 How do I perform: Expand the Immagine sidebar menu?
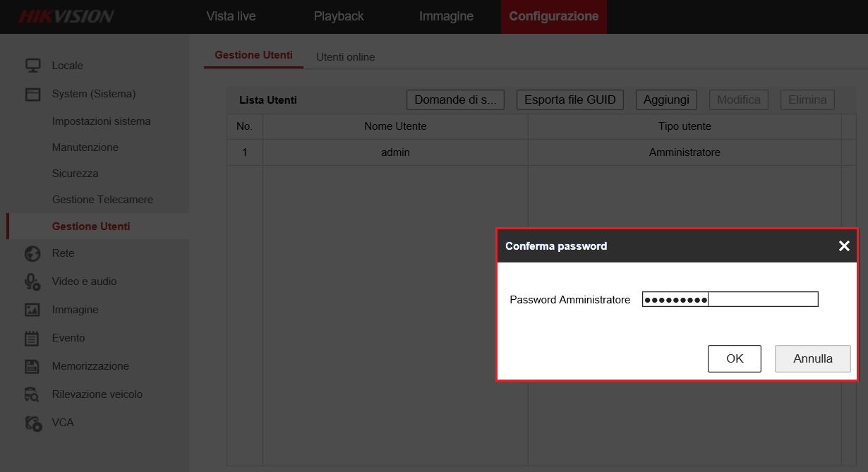tap(76, 310)
